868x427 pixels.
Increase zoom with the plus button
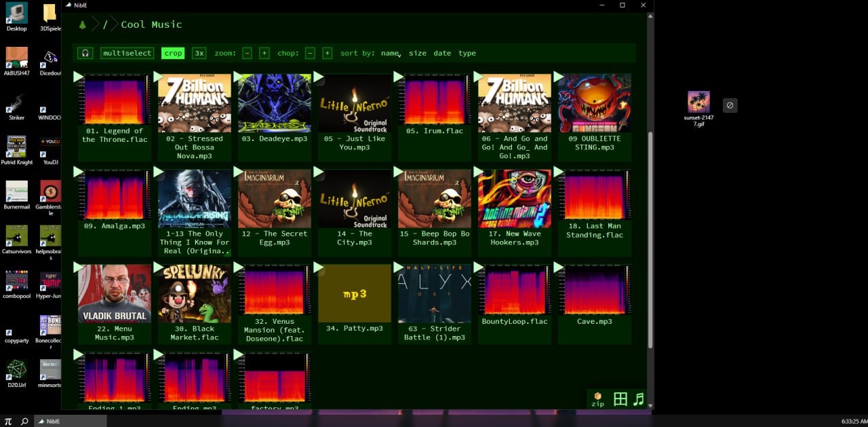(x=264, y=53)
